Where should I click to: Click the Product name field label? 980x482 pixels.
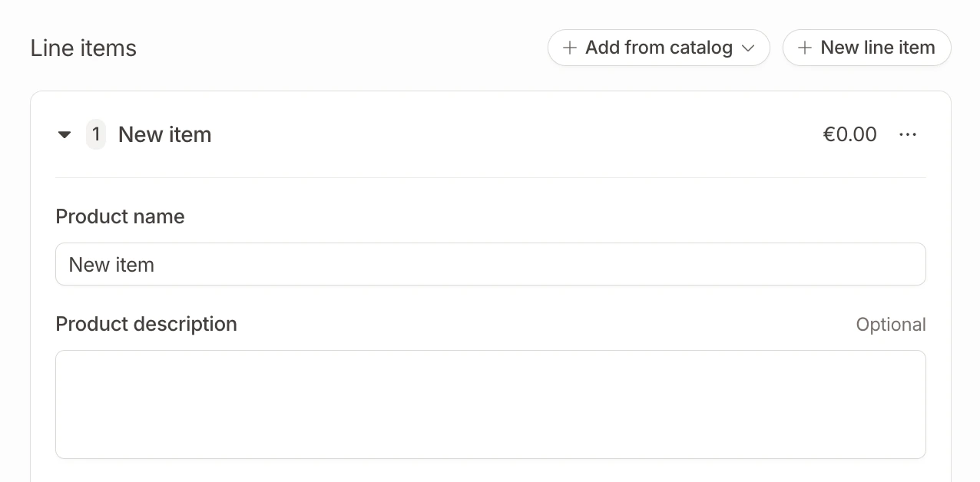click(x=120, y=216)
